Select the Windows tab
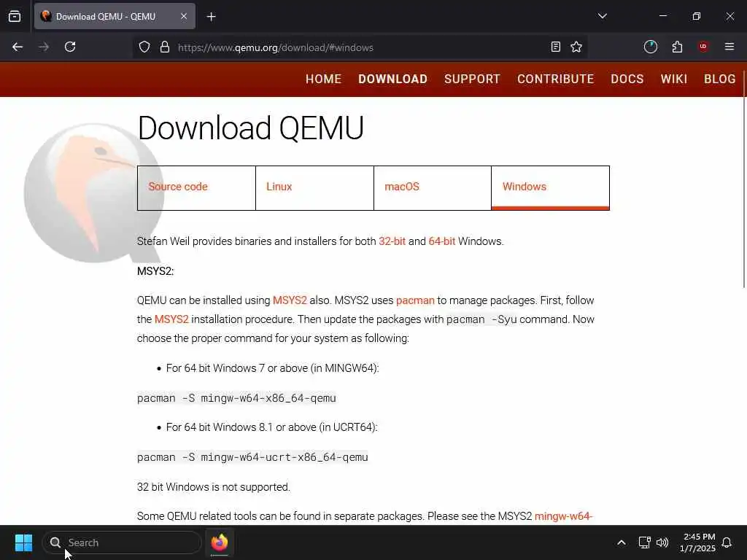The height and width of the screenshot is (560, 747). [550, 187]
